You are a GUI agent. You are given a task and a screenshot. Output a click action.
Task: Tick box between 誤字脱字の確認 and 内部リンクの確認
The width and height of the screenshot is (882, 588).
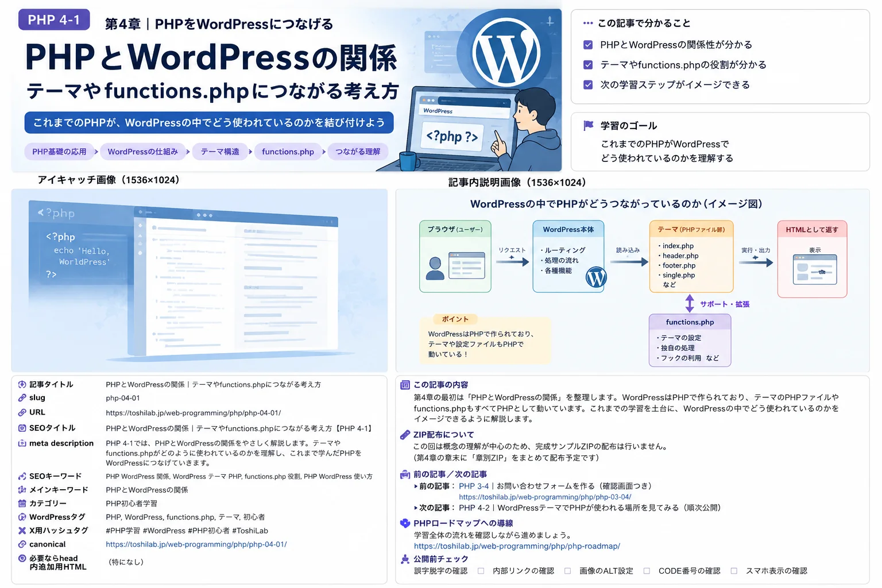(x=481, y=571)
